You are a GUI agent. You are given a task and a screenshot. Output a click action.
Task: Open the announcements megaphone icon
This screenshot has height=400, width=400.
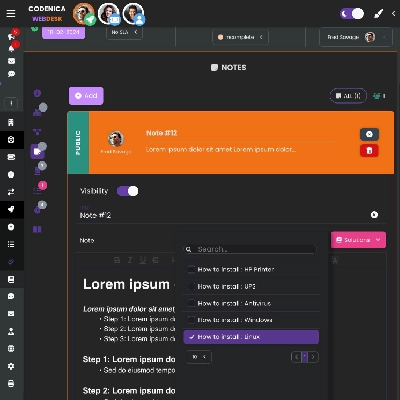click(x=11, y=36)
